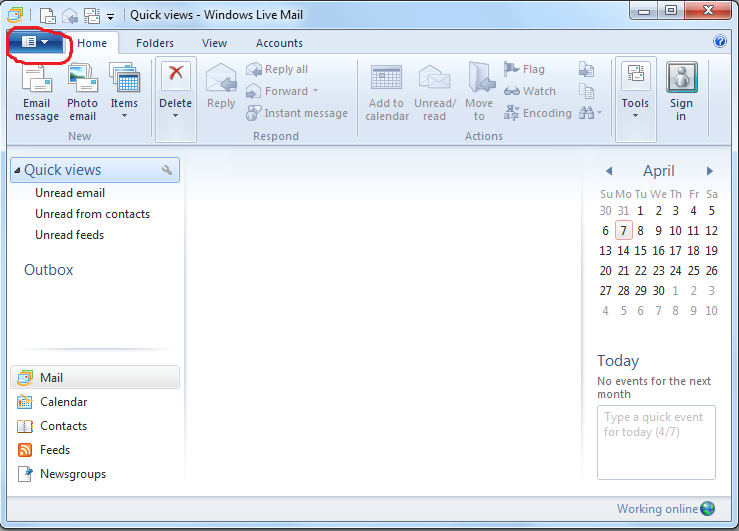The height and width of the screenshot is (531, 739).
Task: Select Unread from contacts
Action: click(92, 214)
